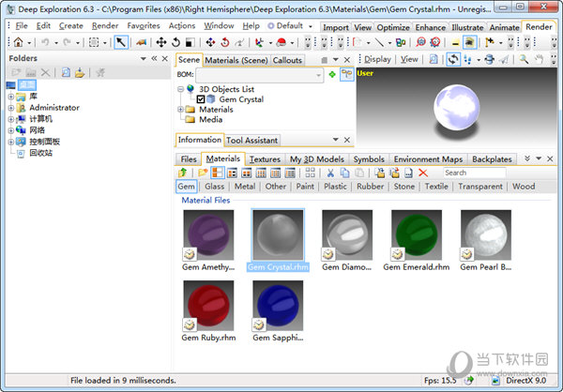563x392 pixels.
Task: Open the Actions menu
Action: [182, 26]
